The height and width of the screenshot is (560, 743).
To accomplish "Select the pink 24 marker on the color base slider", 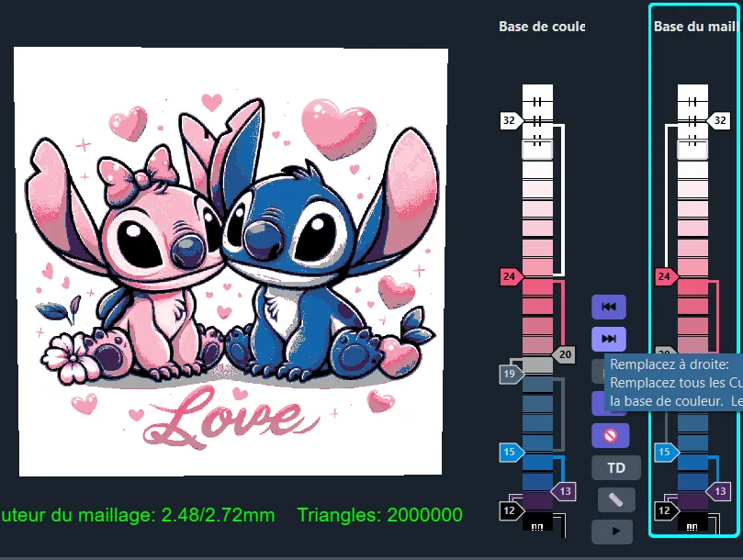I will [512, 276].
